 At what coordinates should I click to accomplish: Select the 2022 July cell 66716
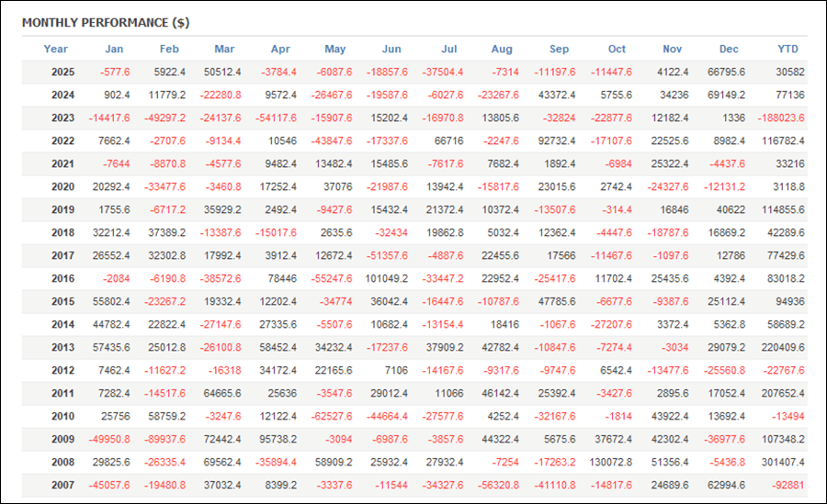[447, 141]
